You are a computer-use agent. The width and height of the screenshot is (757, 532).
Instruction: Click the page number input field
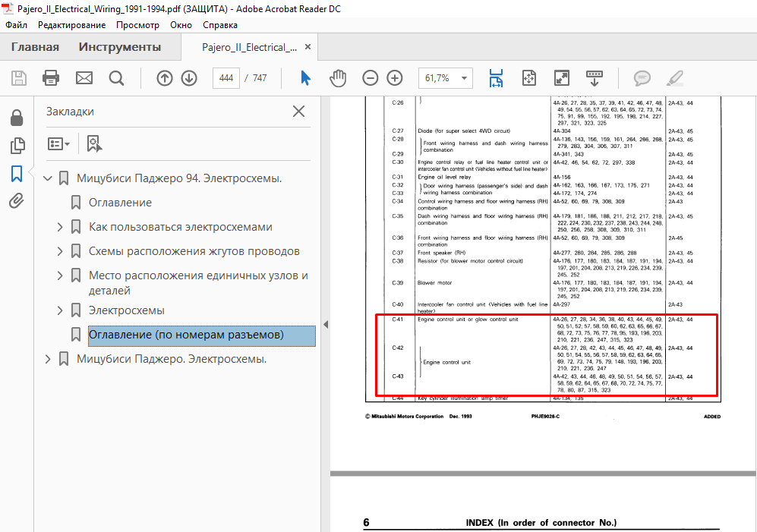pyautogui.click(x=226, y=78)
